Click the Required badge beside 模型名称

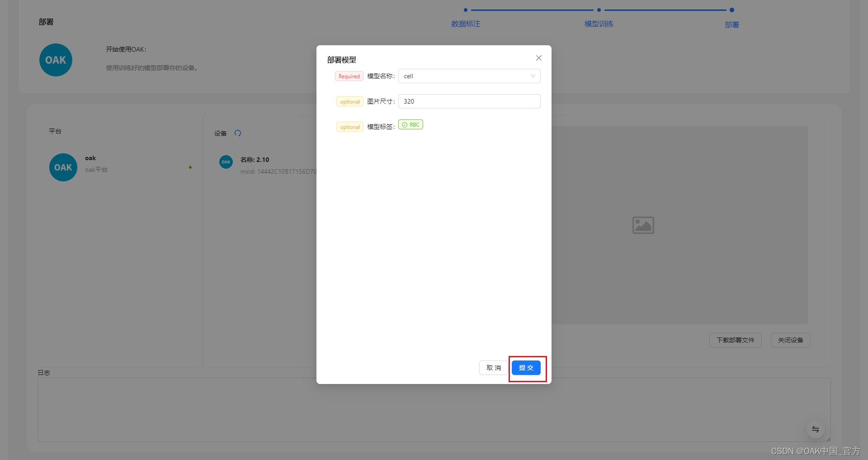coord(349,76)
